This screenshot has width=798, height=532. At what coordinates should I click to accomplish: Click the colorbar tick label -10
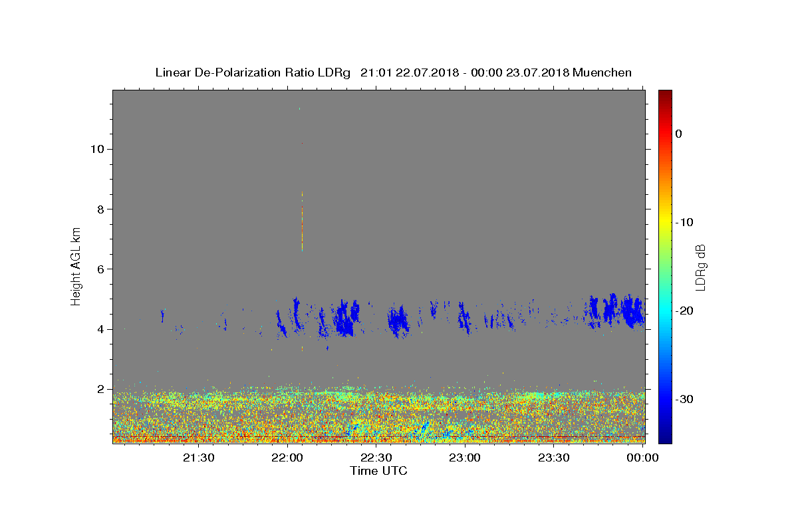[684, 222]
